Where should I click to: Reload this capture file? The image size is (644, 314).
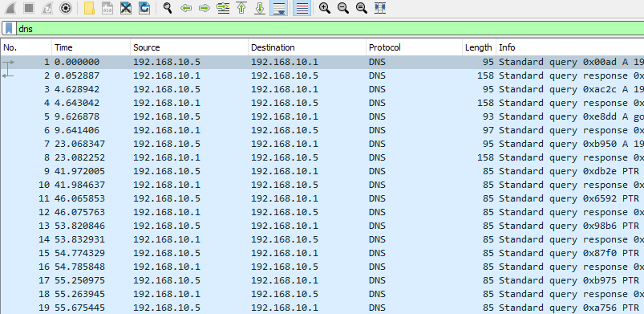pos(144,8)
